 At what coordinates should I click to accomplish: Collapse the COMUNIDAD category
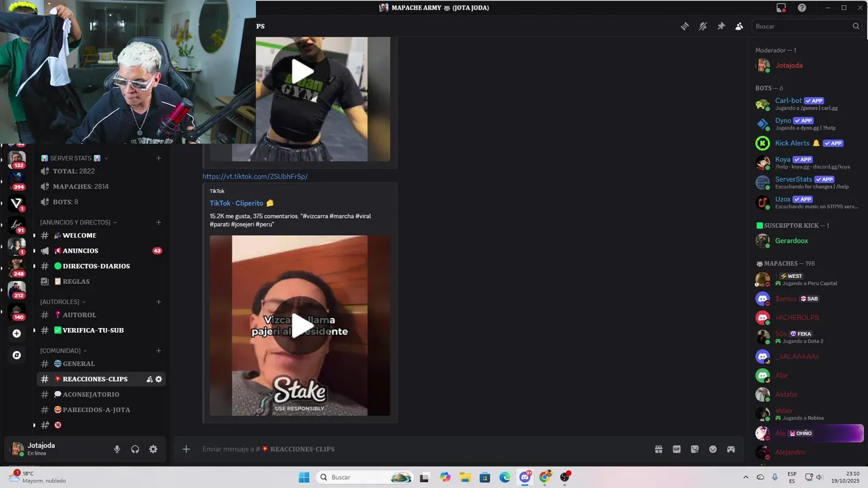pos(64,350)
